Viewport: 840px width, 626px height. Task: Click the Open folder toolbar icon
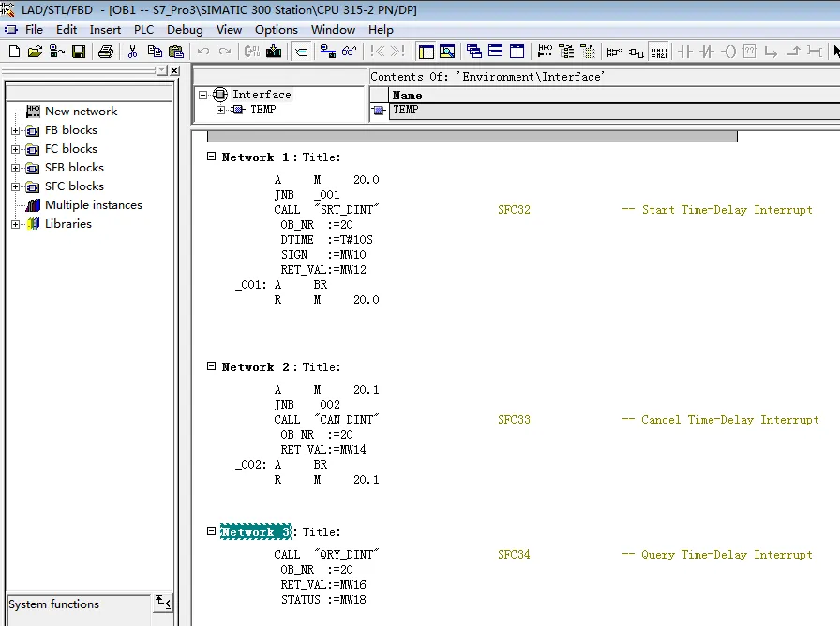[36, 52]
